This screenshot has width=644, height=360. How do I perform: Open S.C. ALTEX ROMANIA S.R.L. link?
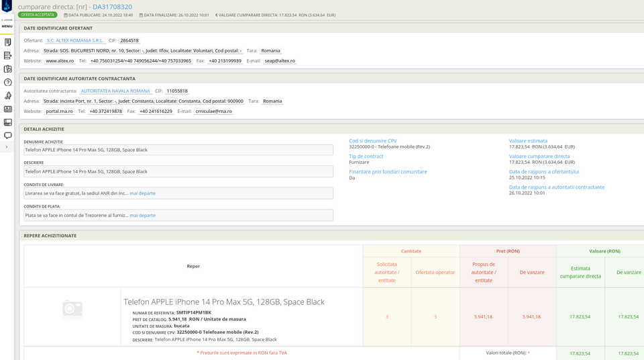tap(75, 41)
